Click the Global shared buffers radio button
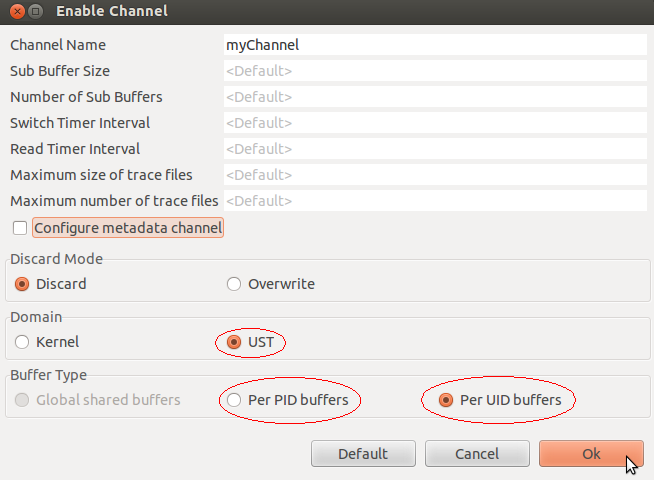The height and width of the screenshot is (480, 654). 23,400
